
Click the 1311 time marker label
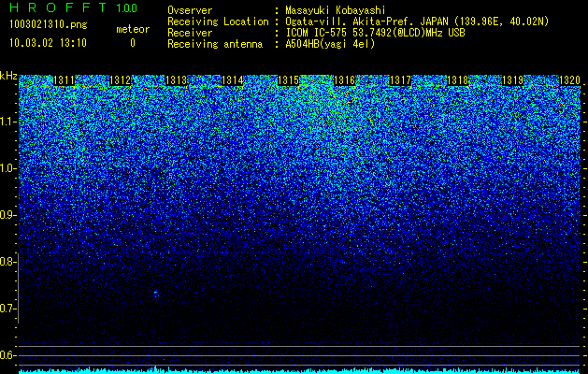coord(65,80)
